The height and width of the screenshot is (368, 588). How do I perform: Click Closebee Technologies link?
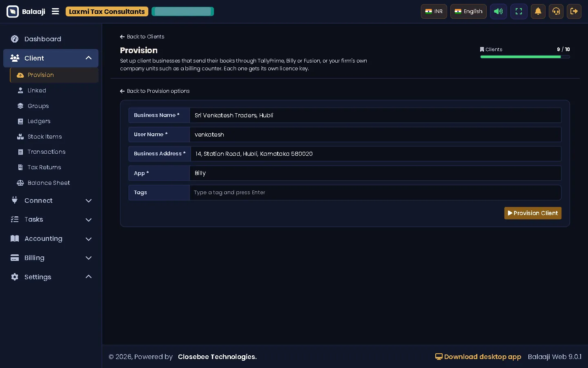pos(217,357)
